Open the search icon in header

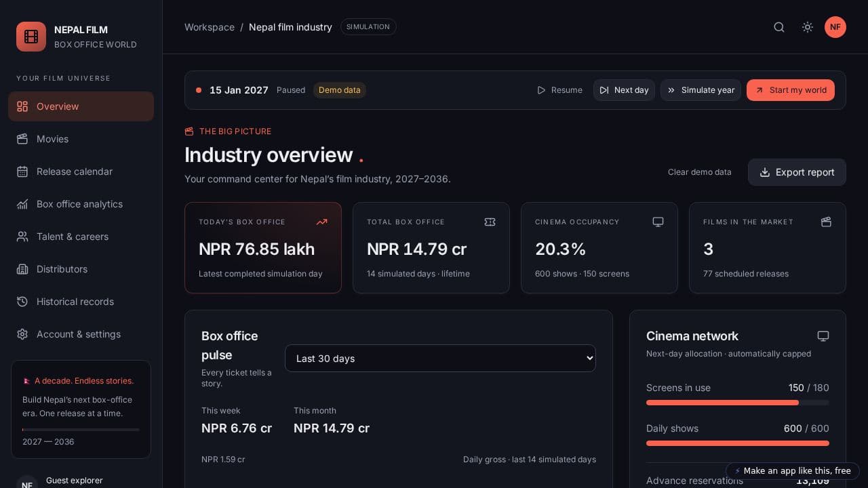(779, 27)
